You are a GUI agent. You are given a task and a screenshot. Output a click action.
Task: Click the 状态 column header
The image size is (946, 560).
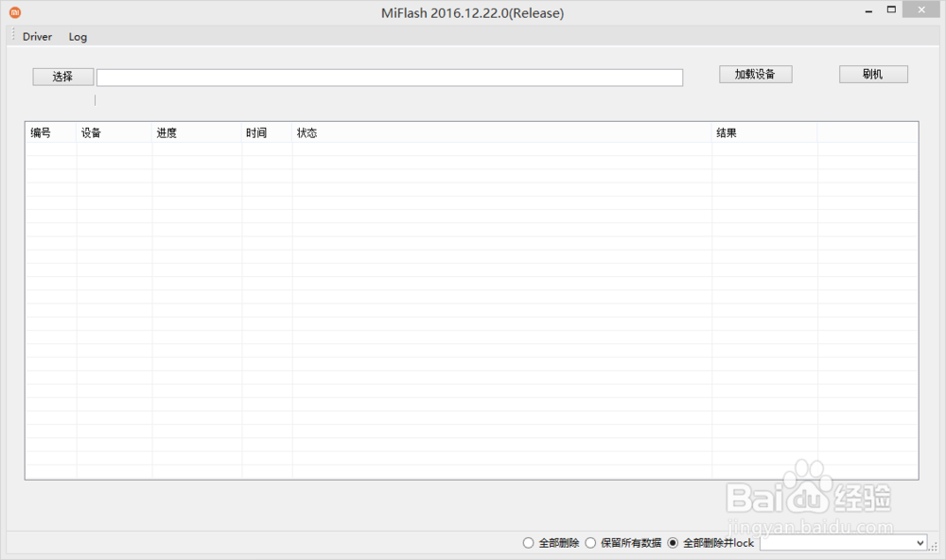click(x=307, y=132)
